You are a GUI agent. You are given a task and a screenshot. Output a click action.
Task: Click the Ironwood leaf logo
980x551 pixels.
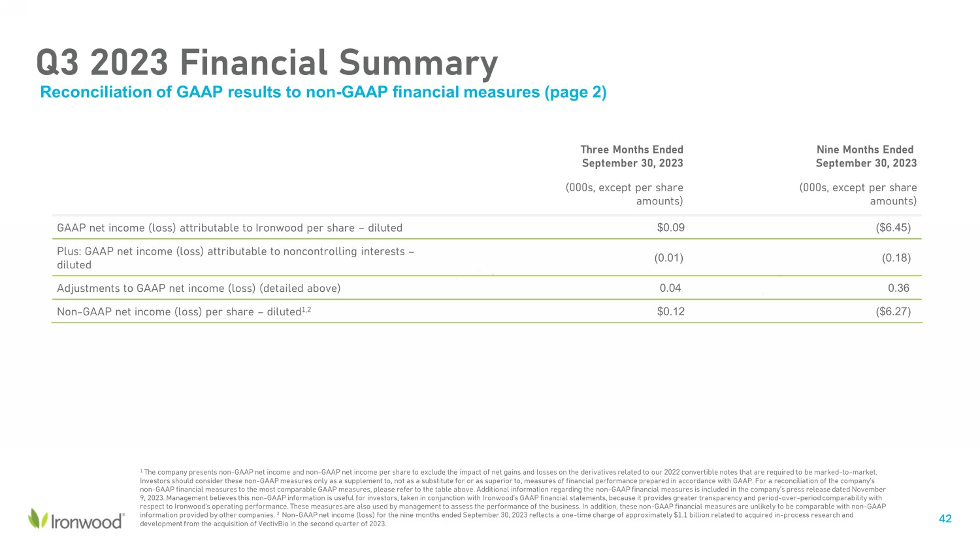click(x=38, y=518)
